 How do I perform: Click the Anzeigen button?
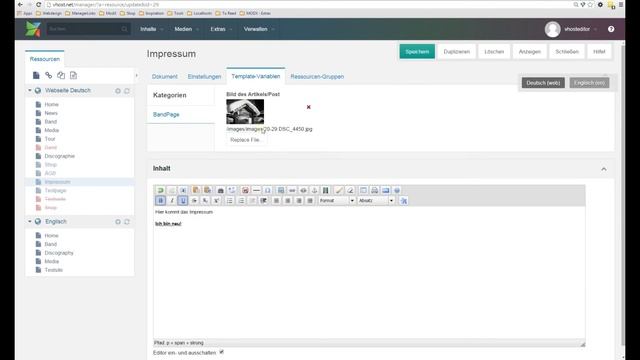[x=529, y=52]
